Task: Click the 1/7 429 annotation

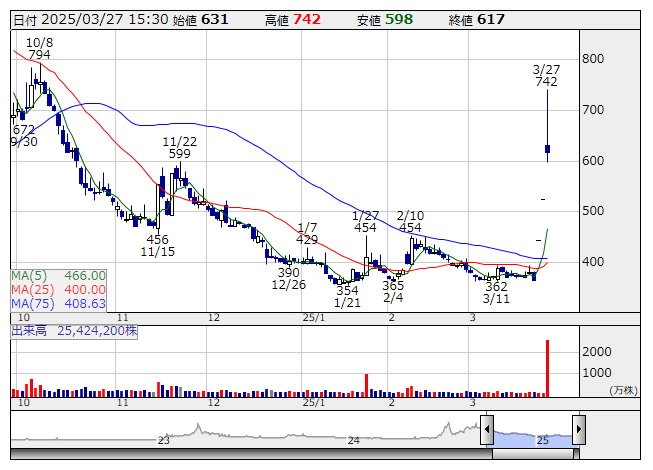Action: (x=307, y=234)
